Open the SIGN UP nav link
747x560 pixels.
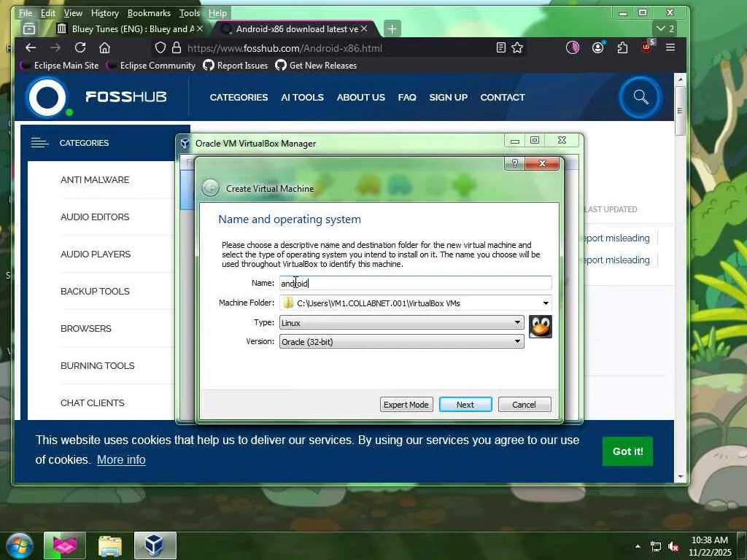click(448, 97)
